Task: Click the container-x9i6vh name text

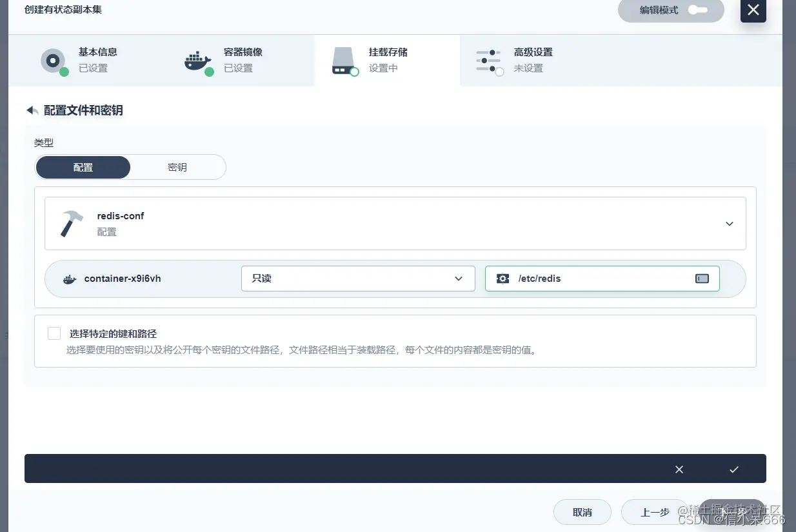Action: pos(123,279)
